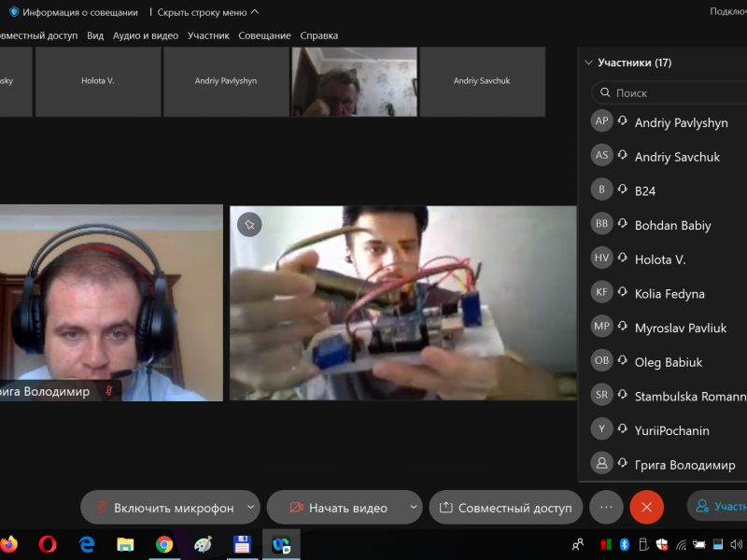This screenshot has height=560, width=747.
Task: Click the red leave meeting button
Action: 646,507
